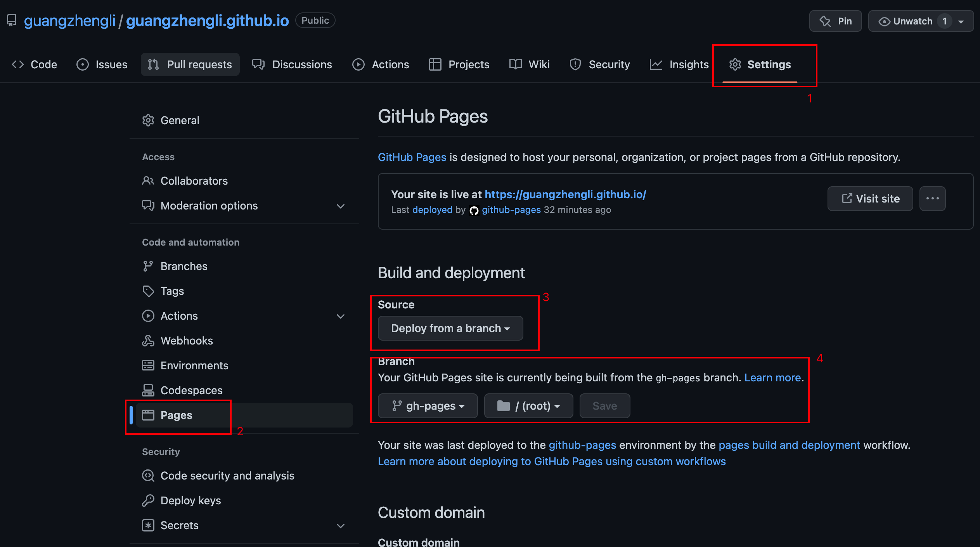Expand the sidebar Actions section chevron
The height and width of the screenshot is (547, 980).
click(x=340, y=316)
